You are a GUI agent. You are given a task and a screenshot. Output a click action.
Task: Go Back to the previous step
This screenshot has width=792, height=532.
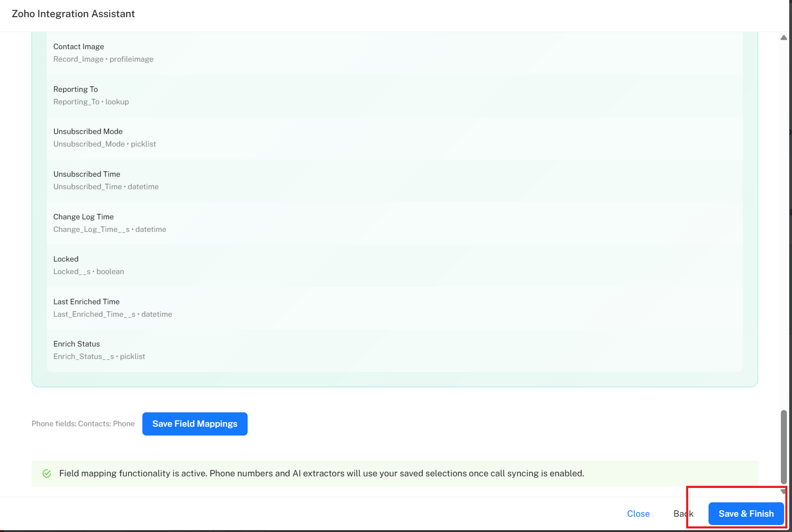[x=683, y=513]
